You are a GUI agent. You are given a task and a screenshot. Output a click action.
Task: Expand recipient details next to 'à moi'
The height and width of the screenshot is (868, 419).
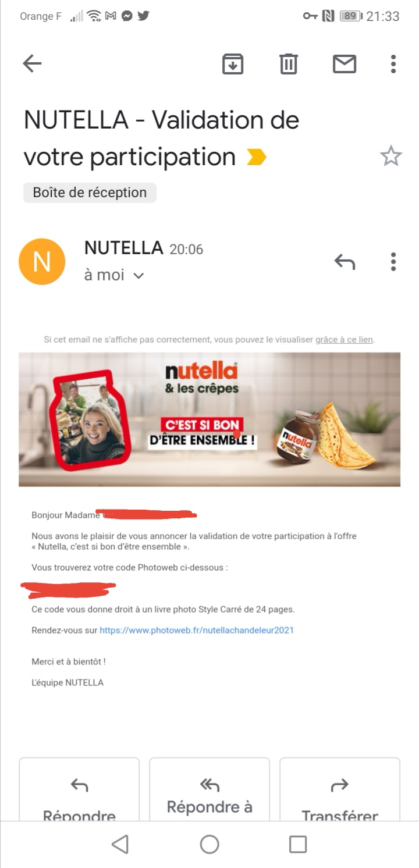pos(139,276)
